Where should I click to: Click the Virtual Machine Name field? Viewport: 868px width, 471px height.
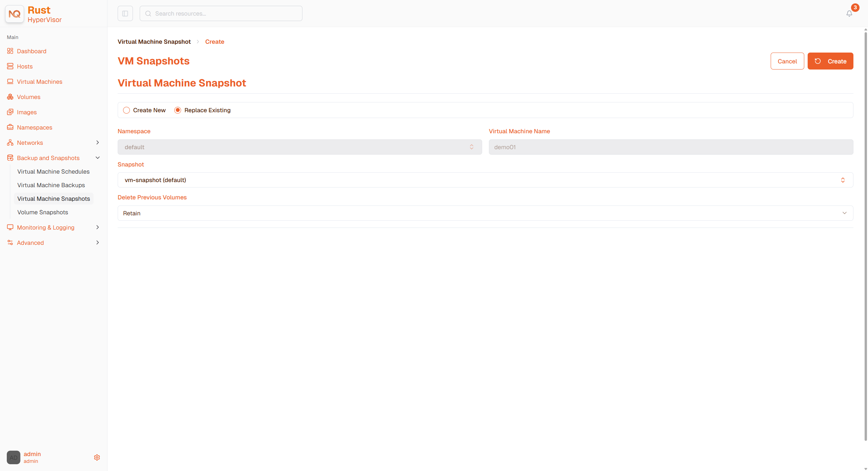[671, 147]
